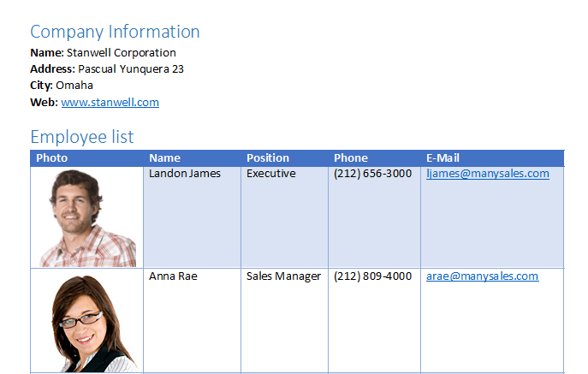Open the www.stanwell.com web link
This screenshot has height=374, width=588.
click(x=110, y=103)
